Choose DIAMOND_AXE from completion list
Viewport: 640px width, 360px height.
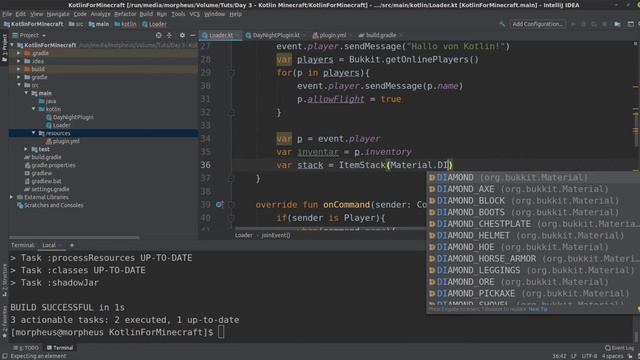(x=533, y=189)
